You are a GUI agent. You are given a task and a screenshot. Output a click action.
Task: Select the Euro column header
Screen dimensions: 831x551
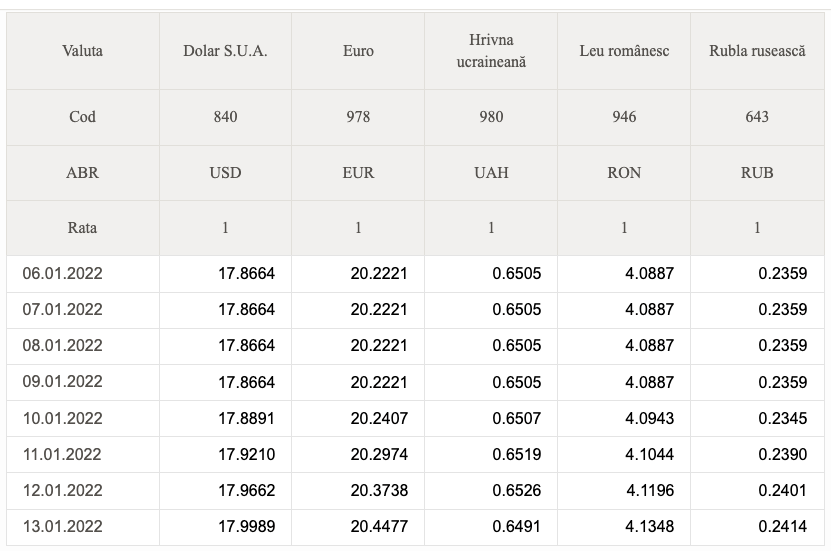click(x=358, y=51)
